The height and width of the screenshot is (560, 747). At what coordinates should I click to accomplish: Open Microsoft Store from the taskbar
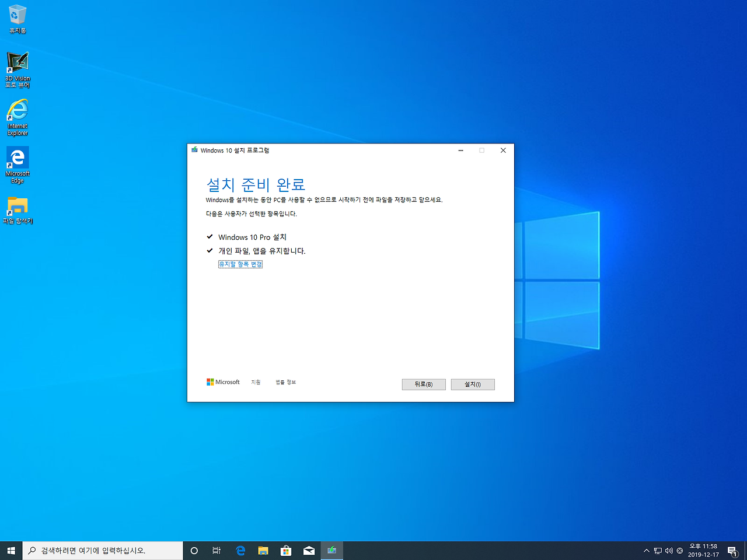pos(286,551)
